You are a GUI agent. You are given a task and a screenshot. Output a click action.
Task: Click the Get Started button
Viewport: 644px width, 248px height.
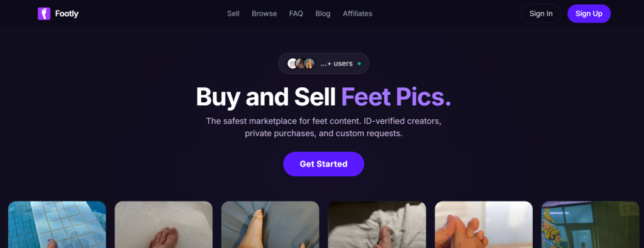[x=324, y=164]
